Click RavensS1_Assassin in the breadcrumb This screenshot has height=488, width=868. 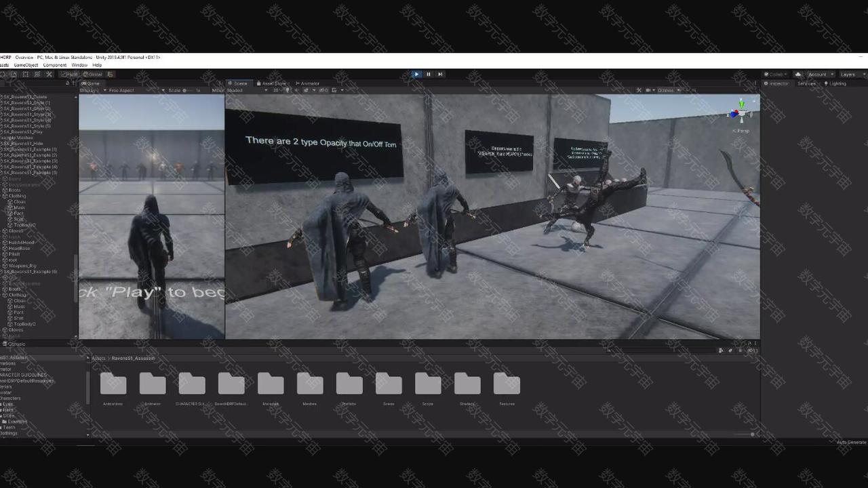[133, 358]
